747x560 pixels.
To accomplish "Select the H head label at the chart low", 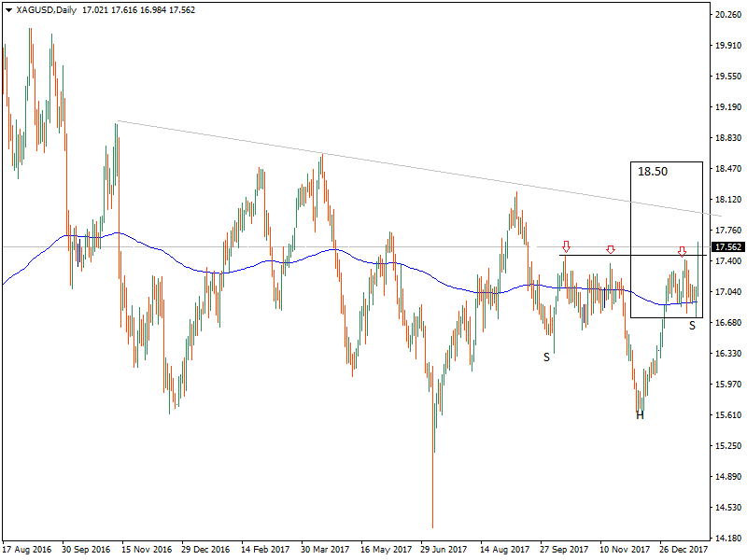I will [x=640, y=415].
